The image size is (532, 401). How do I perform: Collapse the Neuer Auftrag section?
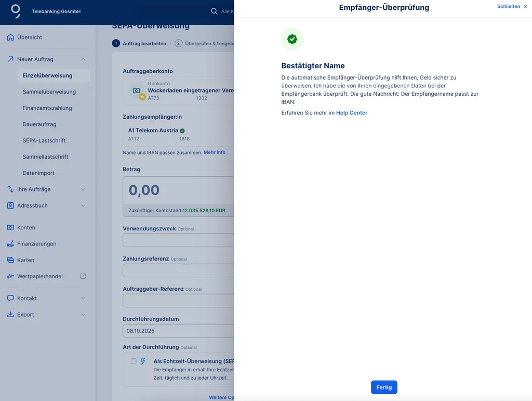[83, 59]
